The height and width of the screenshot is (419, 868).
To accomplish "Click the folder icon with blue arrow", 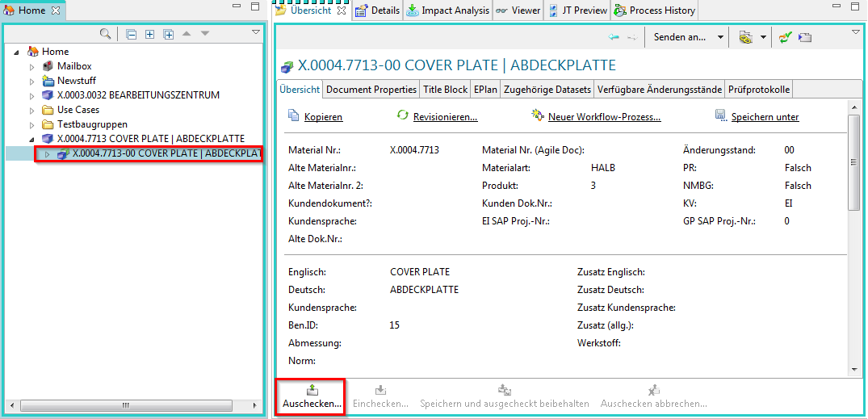I will tap(805, 37).
